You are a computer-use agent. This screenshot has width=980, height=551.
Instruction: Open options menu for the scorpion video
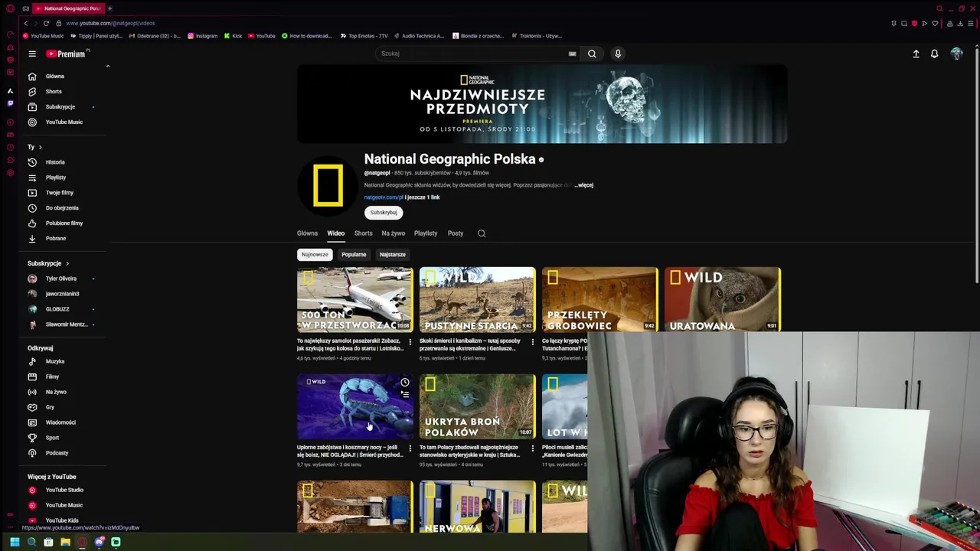tap(410, 448)
